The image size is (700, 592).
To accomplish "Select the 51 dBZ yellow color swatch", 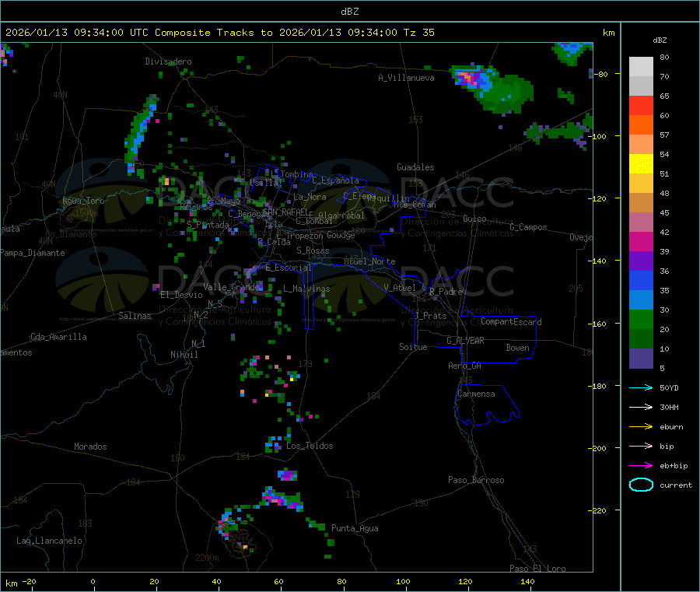I will [x=641, y=164].
